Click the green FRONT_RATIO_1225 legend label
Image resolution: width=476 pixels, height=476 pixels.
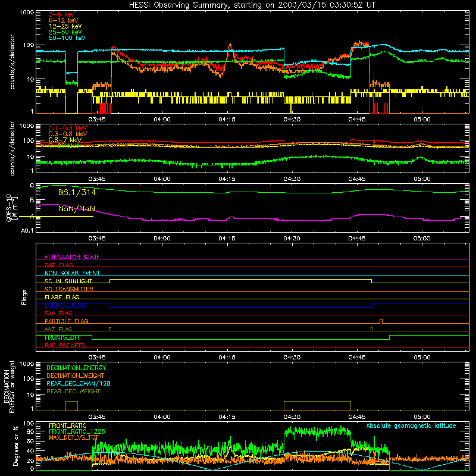point(77,431)
